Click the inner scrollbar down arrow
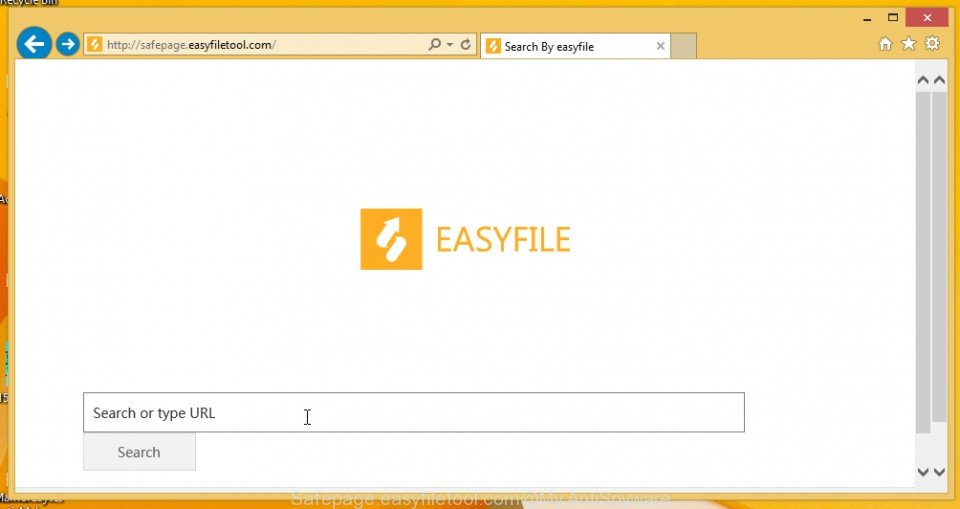Viewport: 960px width, 509px height. pyautogui.click(x=923, y=472)
